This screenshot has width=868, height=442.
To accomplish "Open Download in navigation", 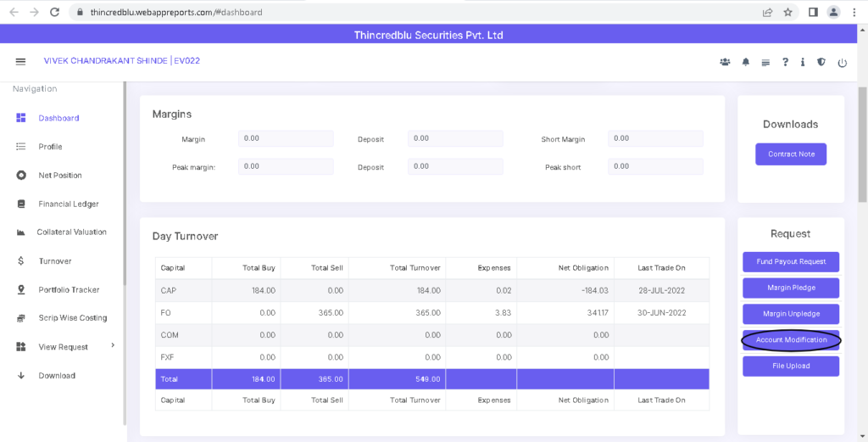I will coord(57,376).
